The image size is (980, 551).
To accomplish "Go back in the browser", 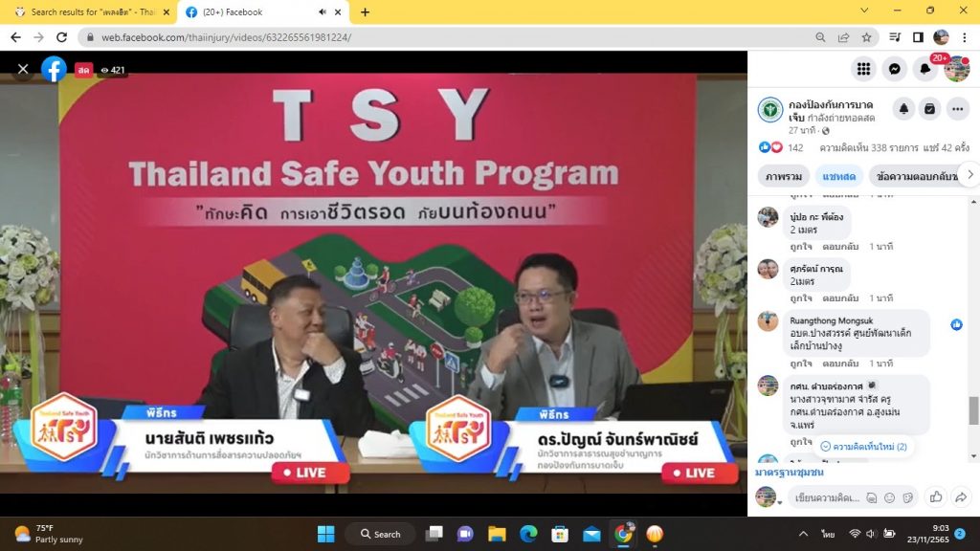I will point(15,37).
